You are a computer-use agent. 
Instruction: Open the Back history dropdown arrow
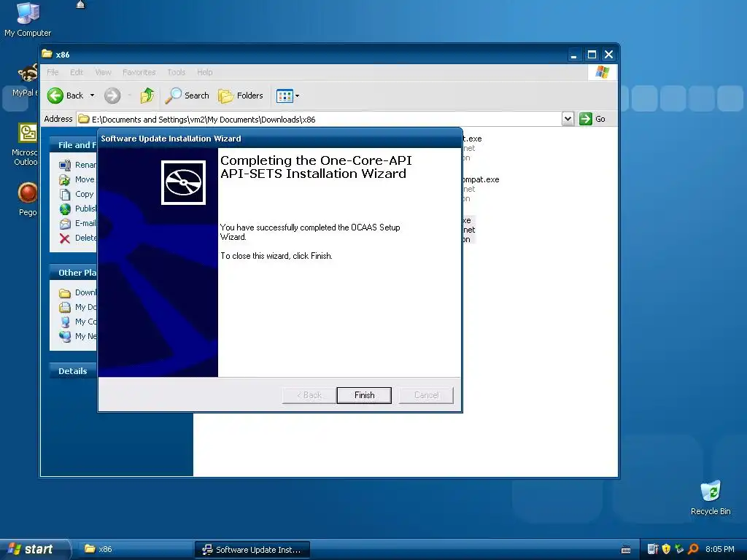pos(93,96)
